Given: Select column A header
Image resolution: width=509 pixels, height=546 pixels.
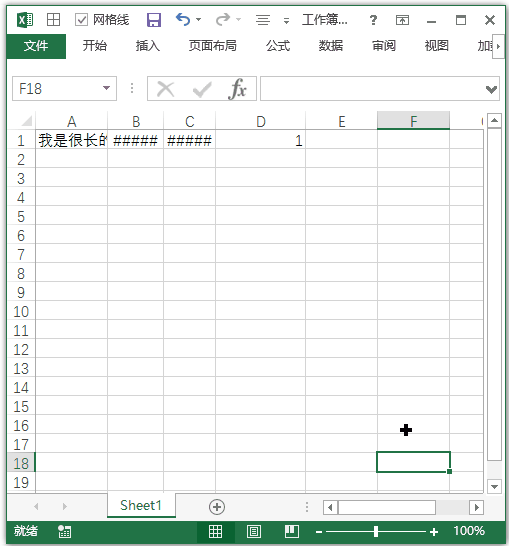Looking at the screenshot, I should click(x=71, y=122).
